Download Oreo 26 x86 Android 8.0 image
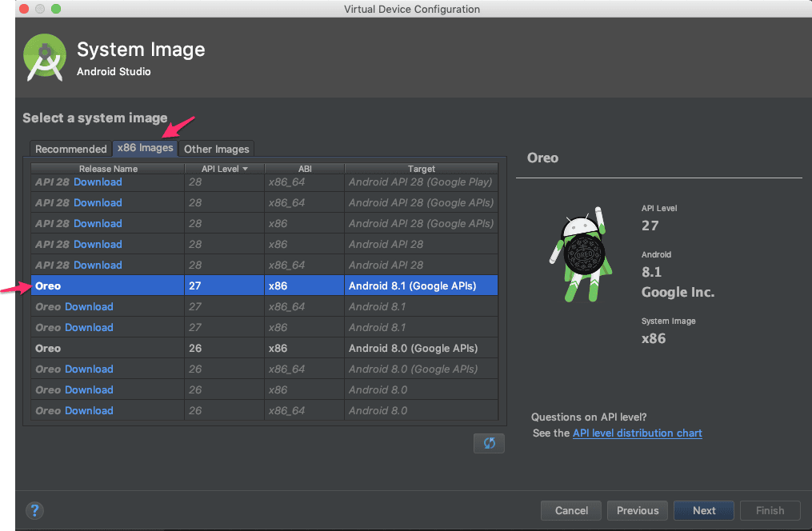The image size is (812, 531). pyautogui.click(x=89, y=389)
